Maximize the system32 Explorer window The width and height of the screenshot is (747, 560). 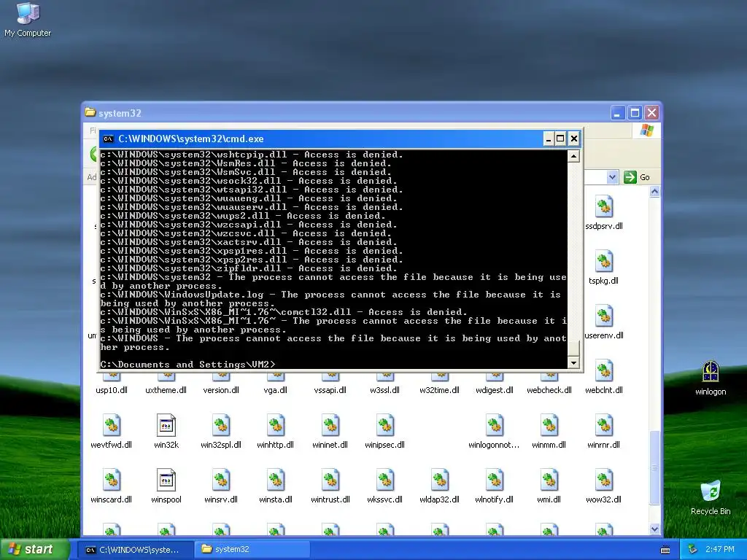[635, 113]
